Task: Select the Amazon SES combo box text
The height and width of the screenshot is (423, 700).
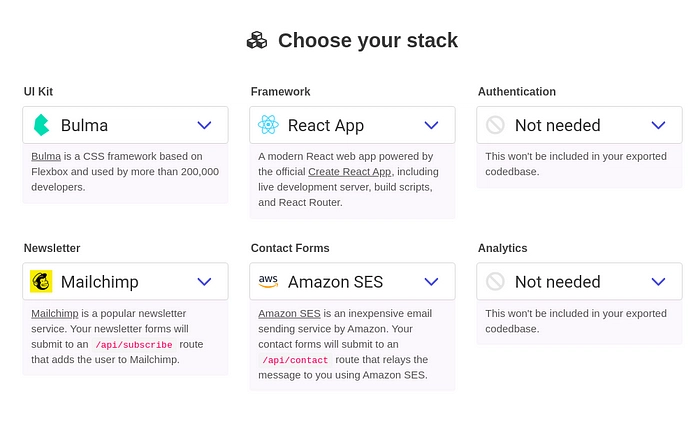Action: click(x=335, y=282)
